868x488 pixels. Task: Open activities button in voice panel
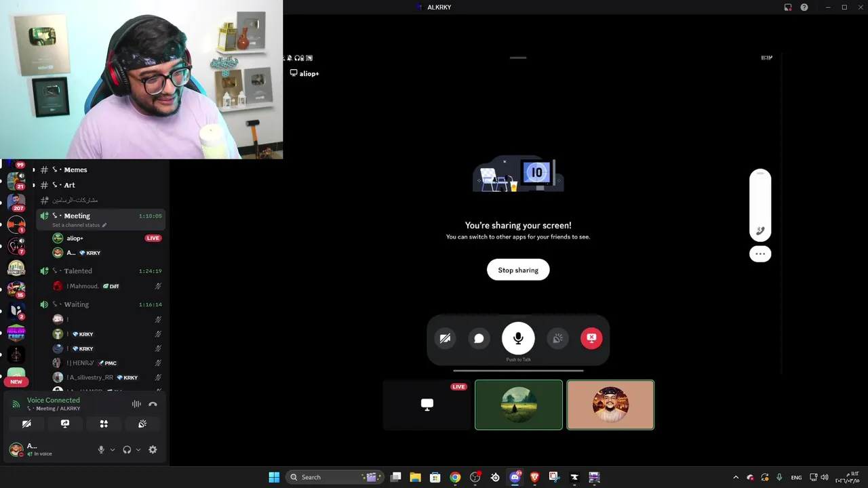click(x=104, y=424)
